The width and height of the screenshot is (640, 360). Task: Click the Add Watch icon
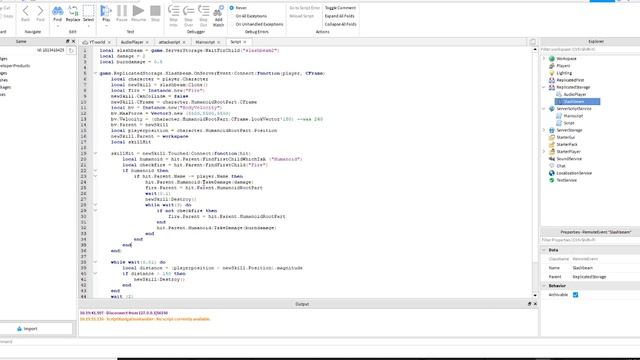(x=218, y=11)
